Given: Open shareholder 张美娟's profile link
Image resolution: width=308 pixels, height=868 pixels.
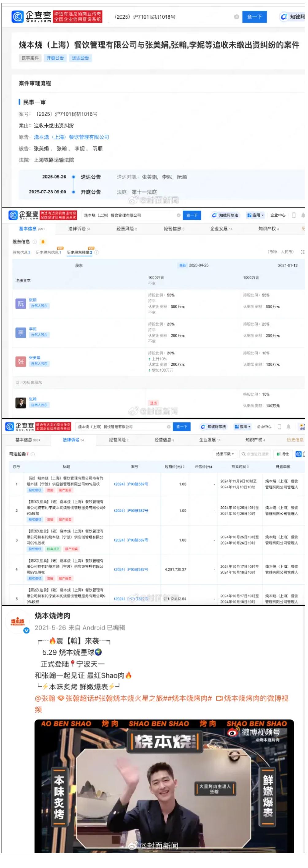Looking at the screenshot, I should point(34,358).
